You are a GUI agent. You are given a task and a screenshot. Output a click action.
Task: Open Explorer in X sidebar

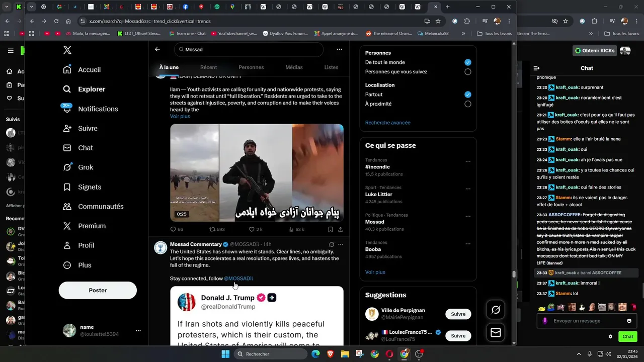(84, 89)
